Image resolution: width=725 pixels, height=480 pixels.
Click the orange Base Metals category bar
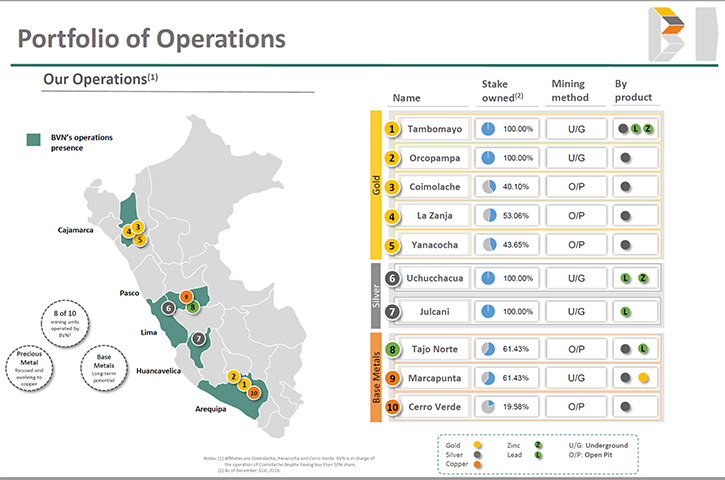point(376,377)
